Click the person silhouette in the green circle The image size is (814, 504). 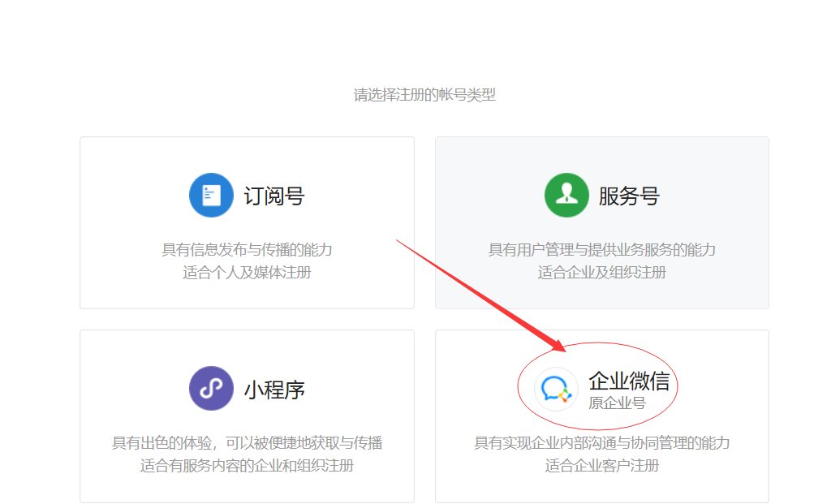coord(566,195)
